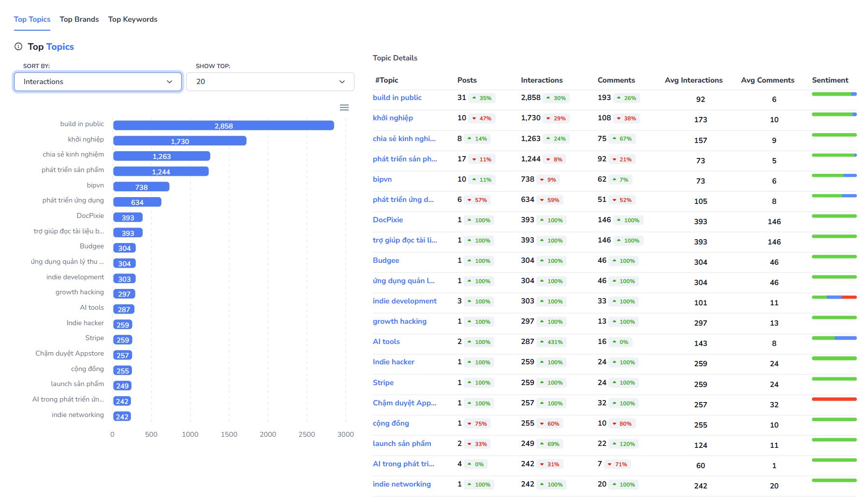Click the sentiment bar for AI tools
Screen dimensions: 868x502
(x=834, y=338)
